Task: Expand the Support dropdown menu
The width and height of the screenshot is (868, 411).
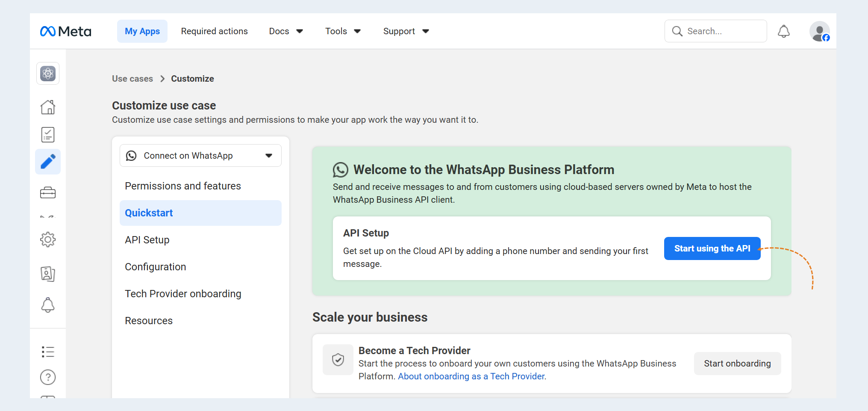Action: tap(406, 31)
